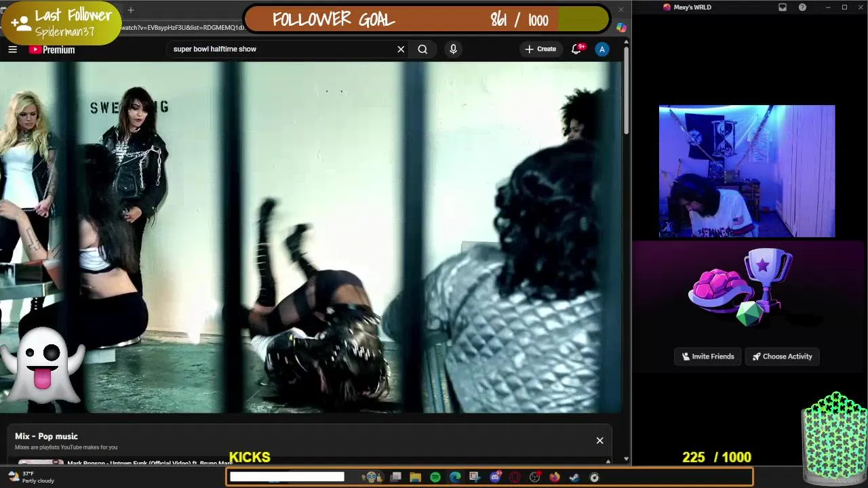
Task: Open Steam from the taskbar
Action: pyautogui.click(x=574, y=477)
